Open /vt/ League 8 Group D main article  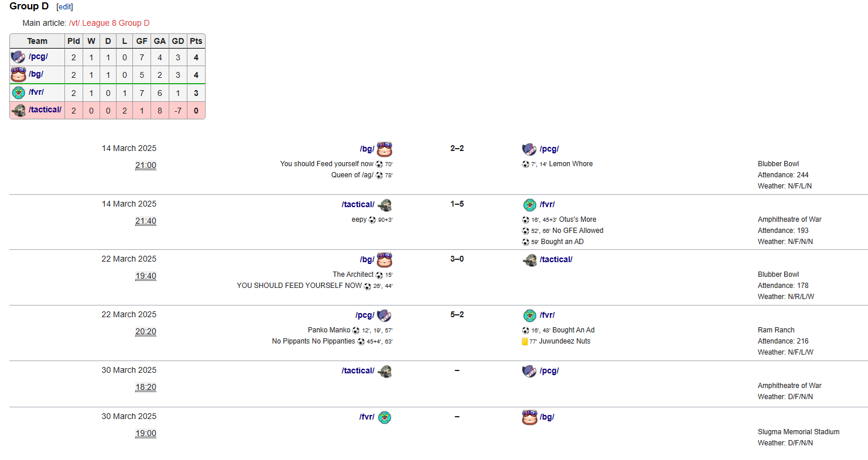(x=109, y=23)
